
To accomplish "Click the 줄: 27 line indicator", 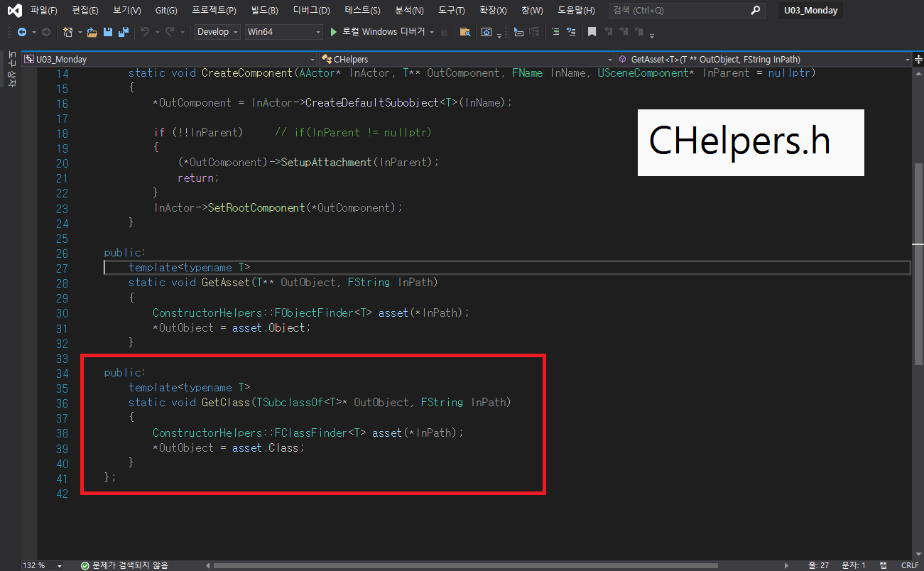I will click(x=820, y=565).
